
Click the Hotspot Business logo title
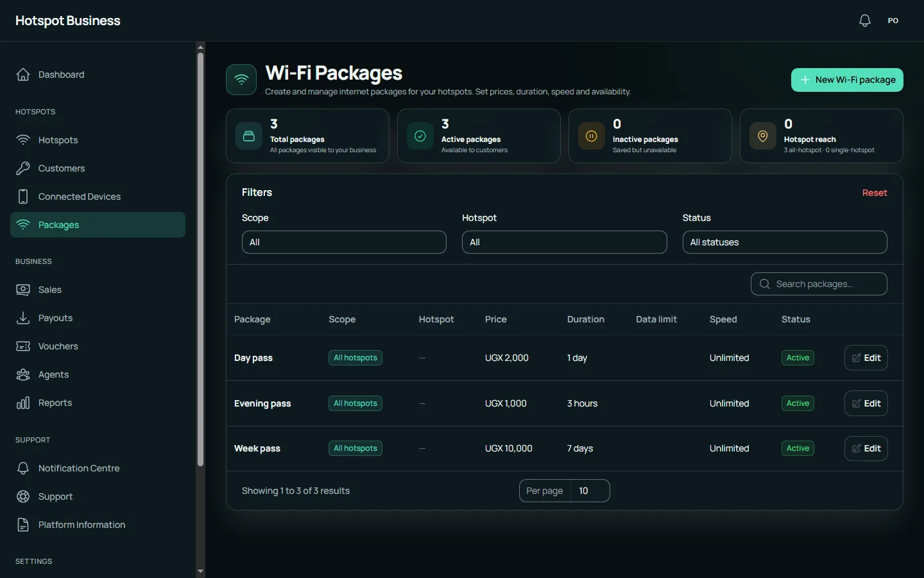pos(68,21)
